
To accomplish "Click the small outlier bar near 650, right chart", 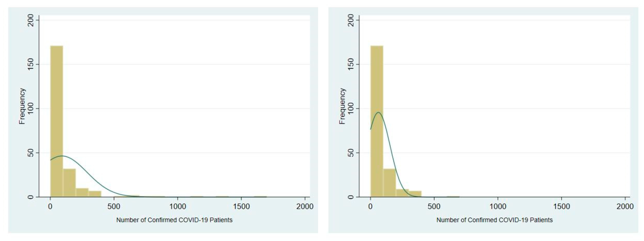I will click(453, 197).
